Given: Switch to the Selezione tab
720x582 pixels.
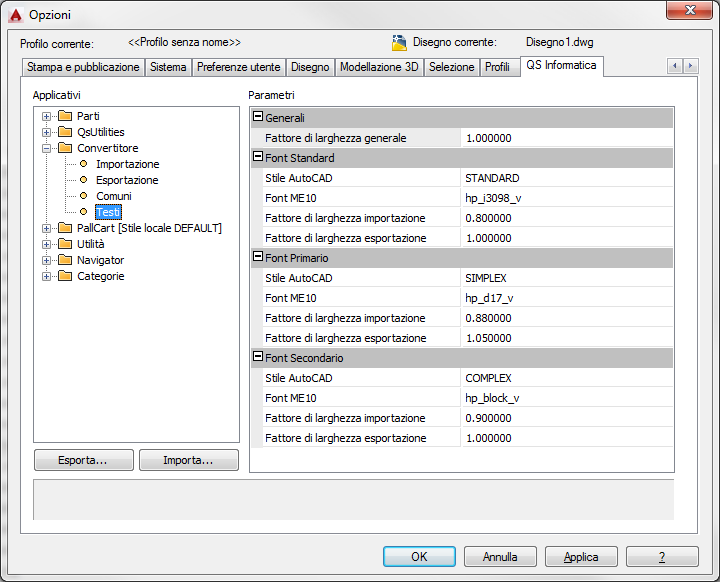Looking at the screenshot, I should (451, 67).
